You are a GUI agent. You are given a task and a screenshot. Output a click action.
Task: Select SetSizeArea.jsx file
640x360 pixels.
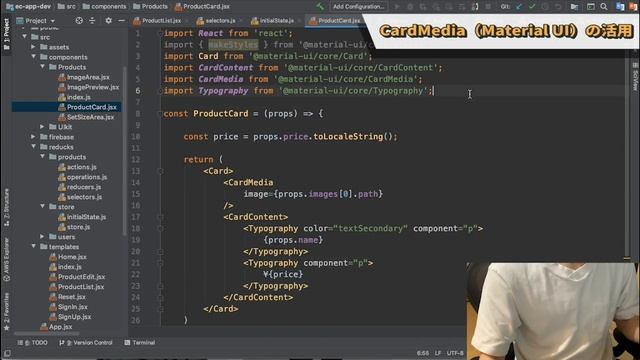86,117
